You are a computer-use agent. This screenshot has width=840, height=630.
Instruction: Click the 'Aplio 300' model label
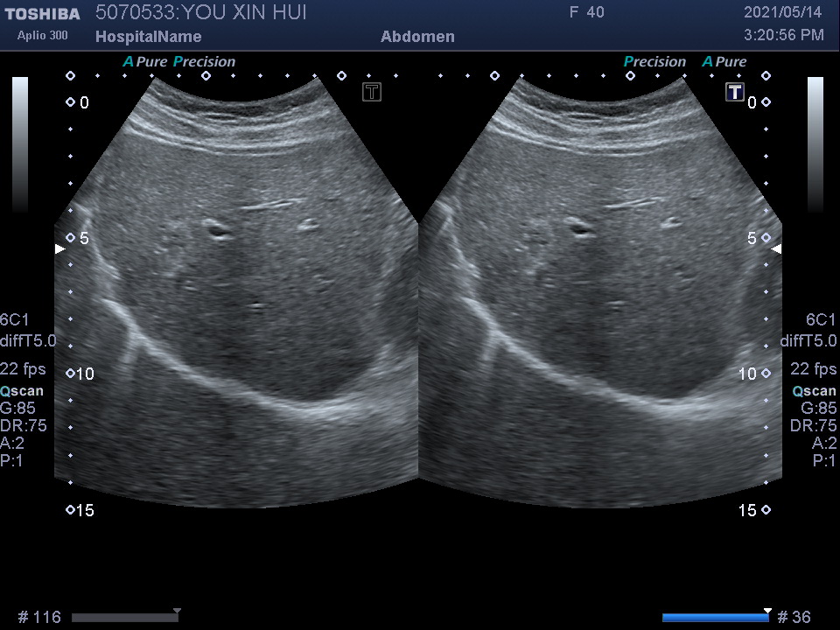(x=42, y=36)
